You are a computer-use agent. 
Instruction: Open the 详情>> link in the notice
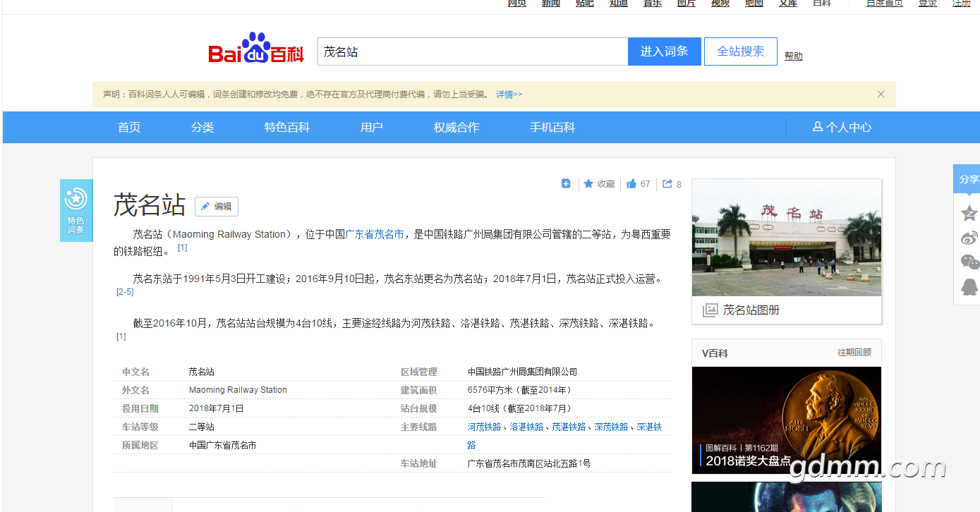click(x=509, y=95)
